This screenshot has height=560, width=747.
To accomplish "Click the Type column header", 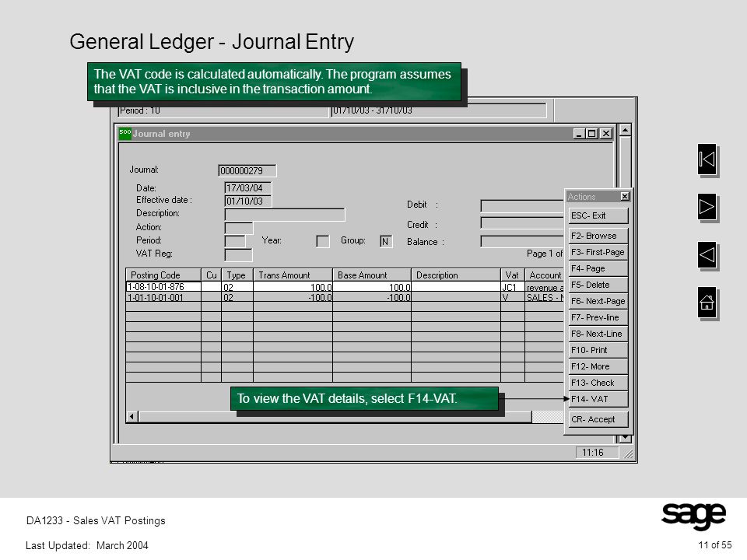I will (x=237, y=275).
